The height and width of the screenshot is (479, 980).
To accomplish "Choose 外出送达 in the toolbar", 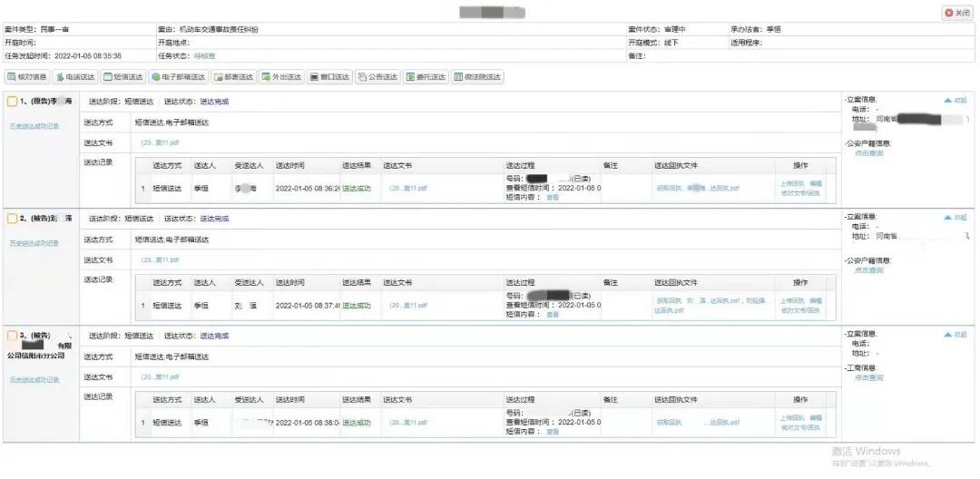I will coord(281,77).
